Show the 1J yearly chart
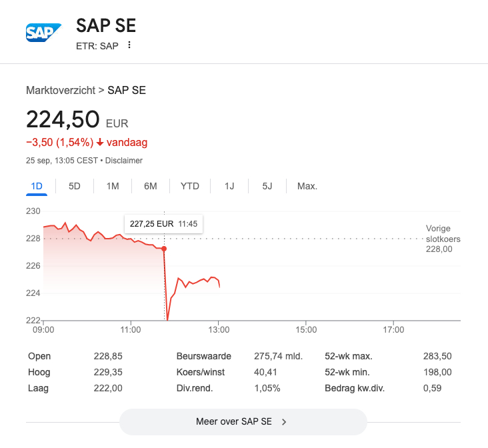 click(x=229, y=186)
